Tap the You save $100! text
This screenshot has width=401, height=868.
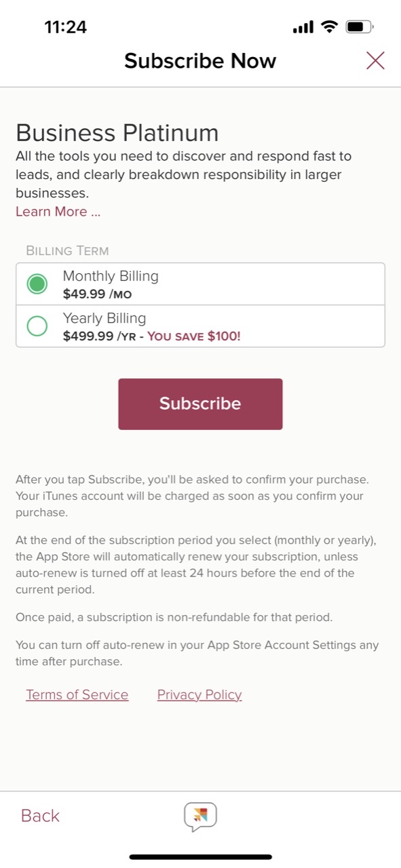click(194, 336)
